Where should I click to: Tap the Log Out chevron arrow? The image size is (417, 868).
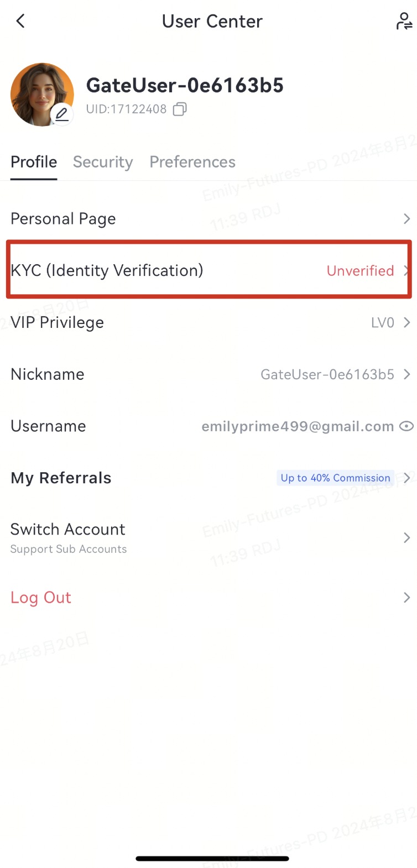[406, 598]
